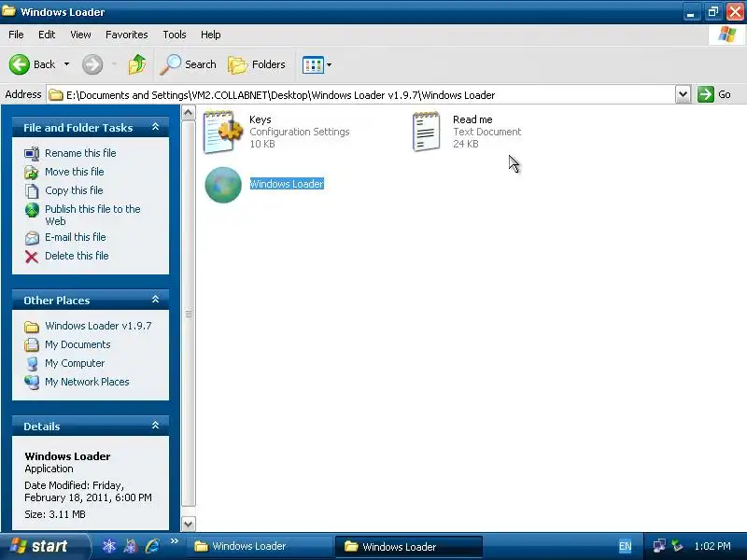Click Rename this file link
The image size is (747, 560).
point(80,153)
